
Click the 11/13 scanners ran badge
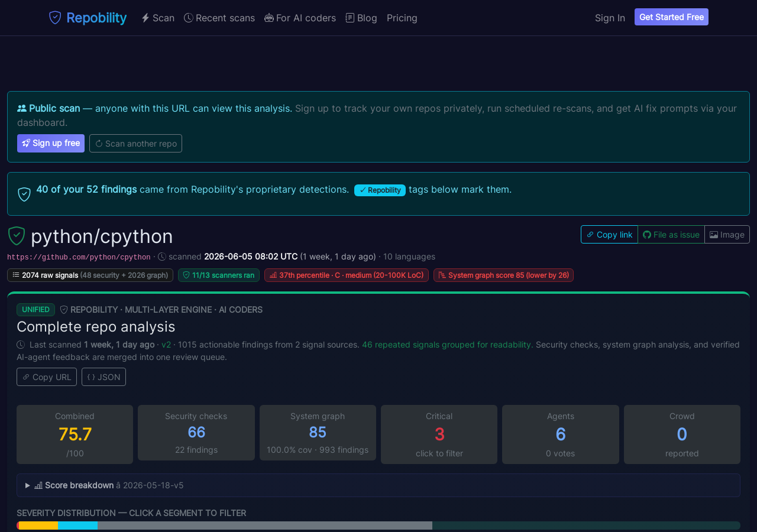click(219, 275)
